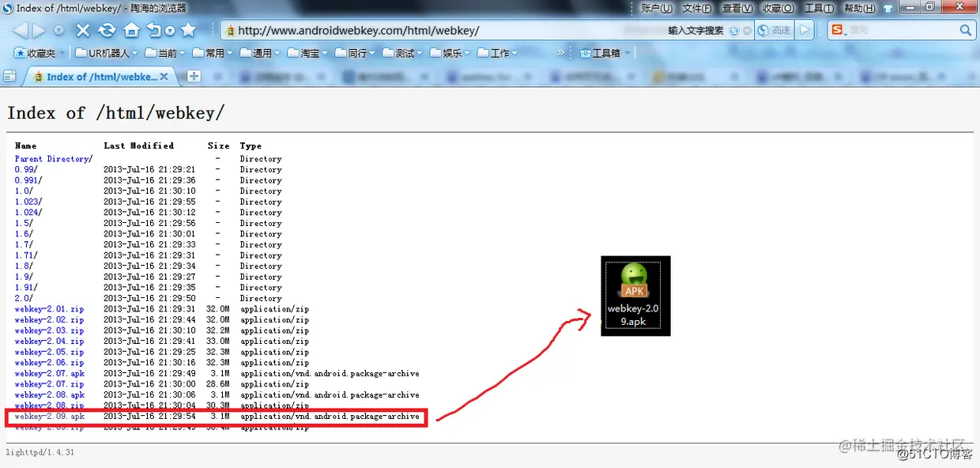Viewport: 980px width, 468px height.
Task: Go back using the back arrow
Action: pos(21,31)
